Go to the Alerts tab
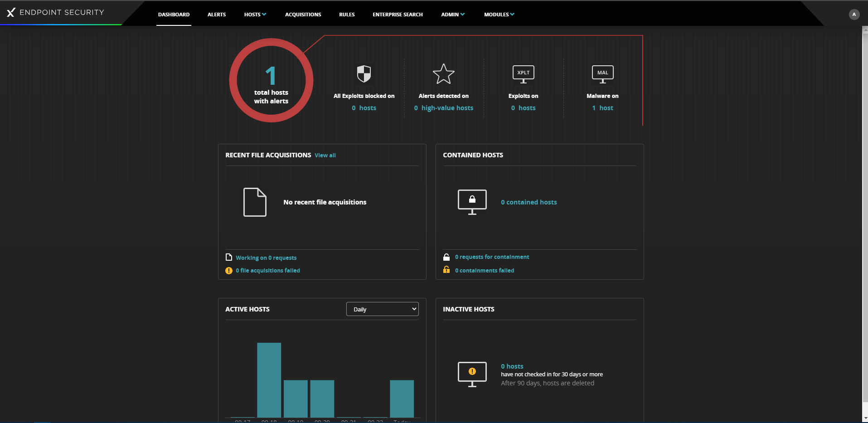The width and height of the screenshot is (868, 423). pyautogui.click(x=217, y=15)
